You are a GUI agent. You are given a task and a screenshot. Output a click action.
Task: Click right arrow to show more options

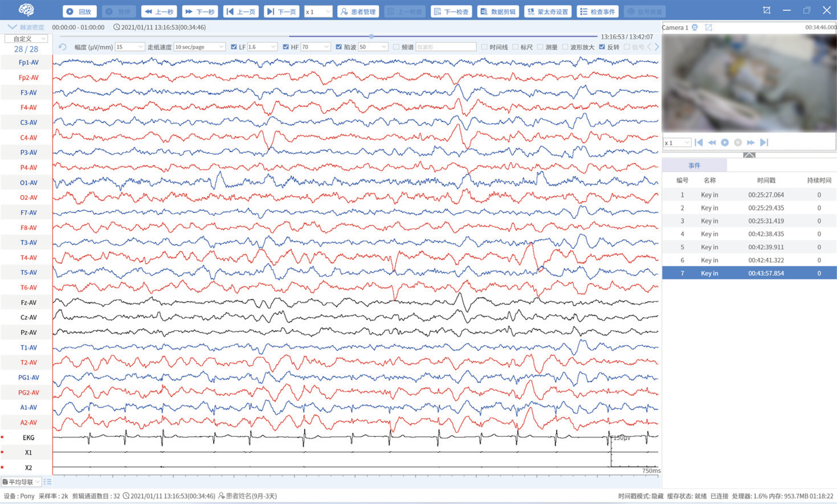click(657, 47)
